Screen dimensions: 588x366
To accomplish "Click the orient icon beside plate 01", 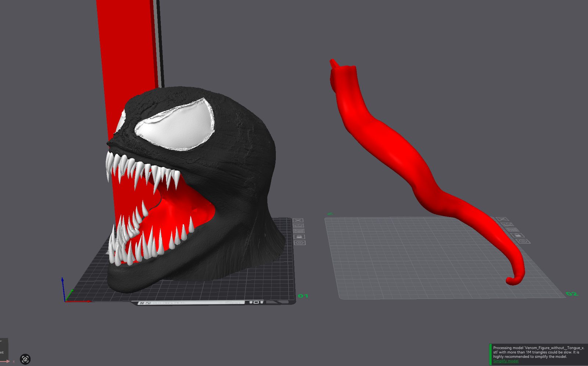I will (298, 225).
